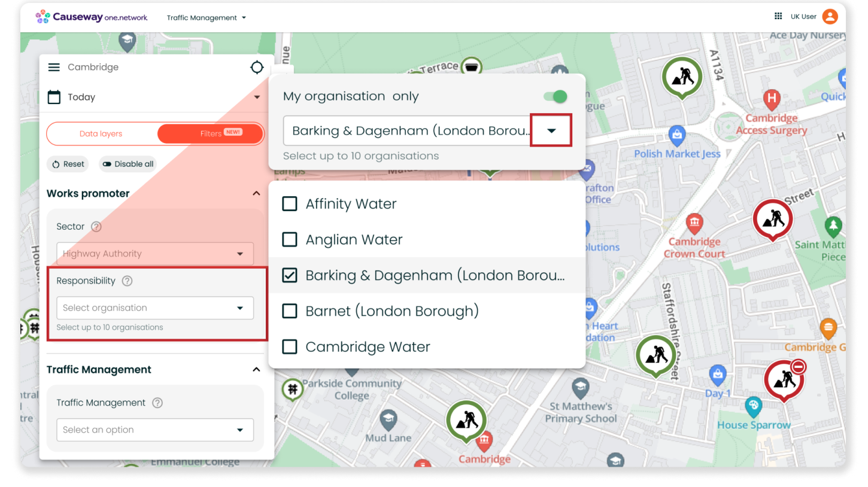Click the hash marker by Parkside Community College

pyautogui.click(x=293, y=389)
